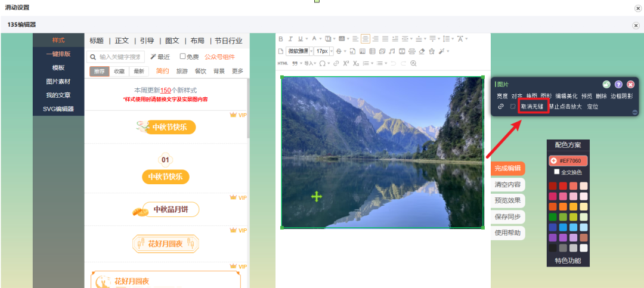Align text left in the toolbar
Viewport: 644px width, 288px height.
355,39
